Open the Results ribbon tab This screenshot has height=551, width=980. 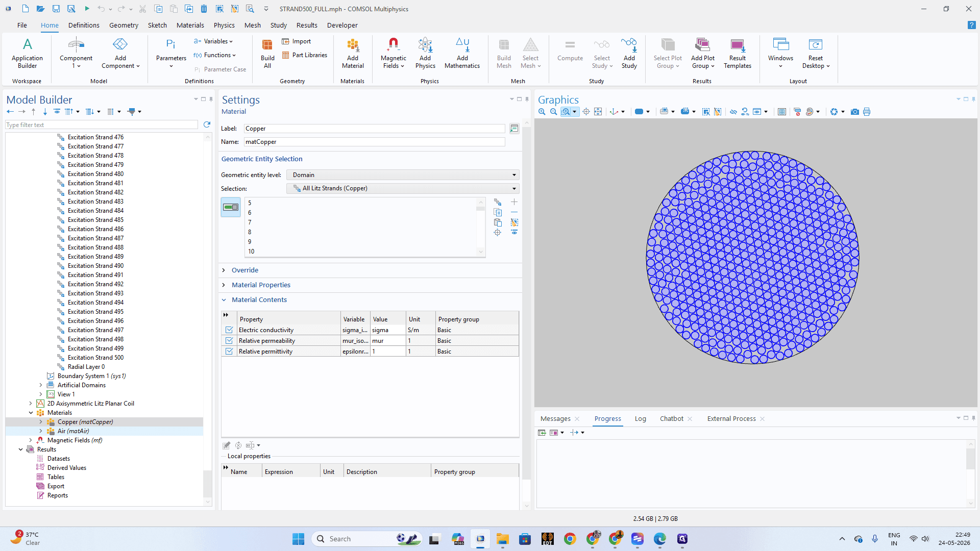(x=307, y=25)
